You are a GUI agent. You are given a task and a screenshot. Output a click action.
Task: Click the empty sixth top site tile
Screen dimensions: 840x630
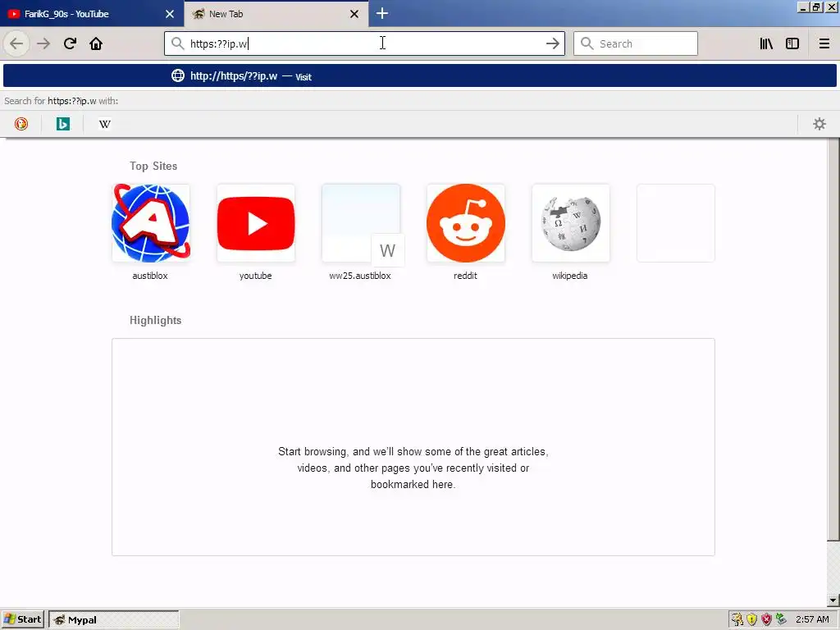tap(676, 223)
